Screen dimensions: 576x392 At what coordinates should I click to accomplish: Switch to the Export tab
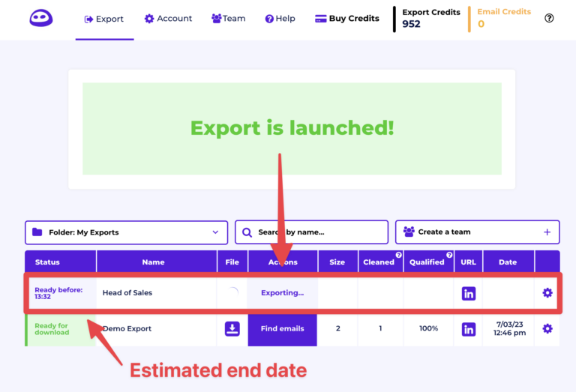tap(104, 19)
